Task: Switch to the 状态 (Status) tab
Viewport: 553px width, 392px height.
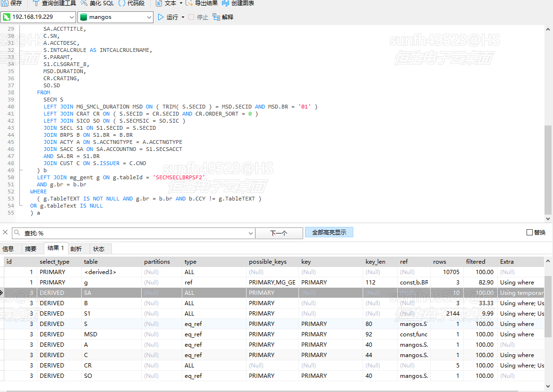Action: [x=99, y=249]
